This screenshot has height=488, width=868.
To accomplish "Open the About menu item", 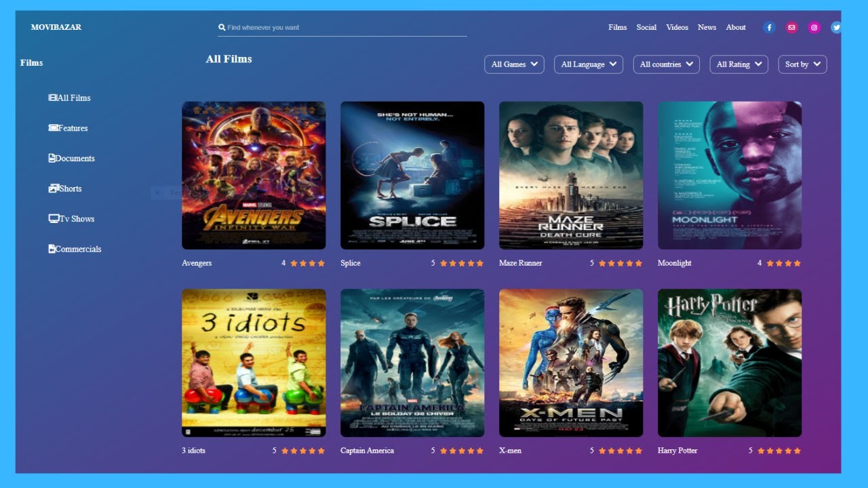I will click(x=736, y=28).
